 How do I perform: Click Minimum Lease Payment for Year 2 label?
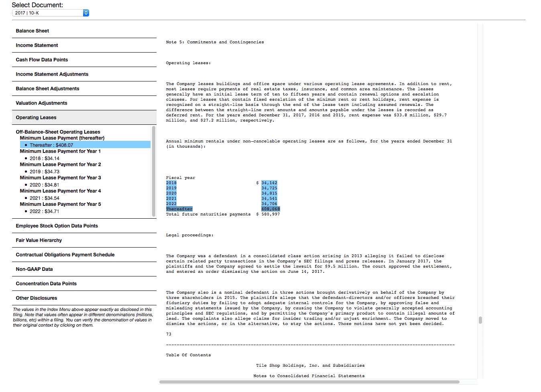[x=60, y=165]
